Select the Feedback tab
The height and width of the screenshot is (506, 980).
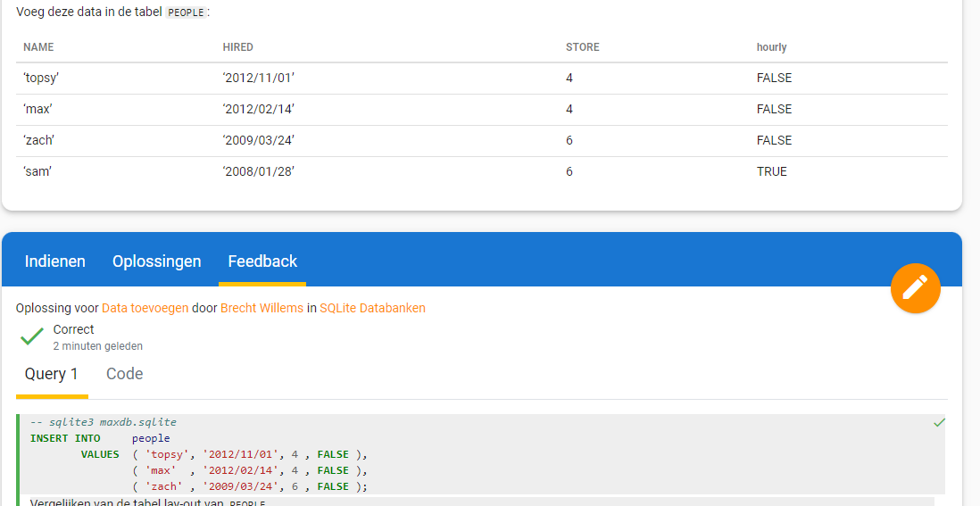coord(262,261)
